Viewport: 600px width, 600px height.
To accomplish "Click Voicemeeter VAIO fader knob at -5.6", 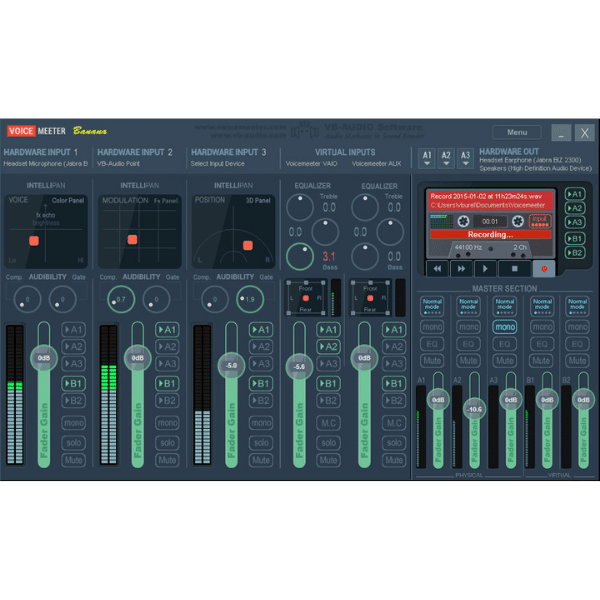I will (299, 367).
